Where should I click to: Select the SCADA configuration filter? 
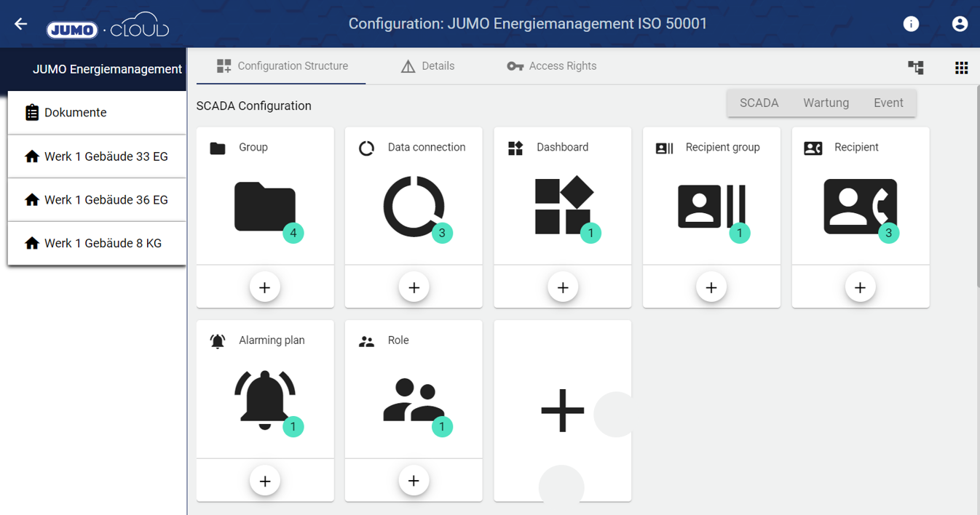(759, 103)
